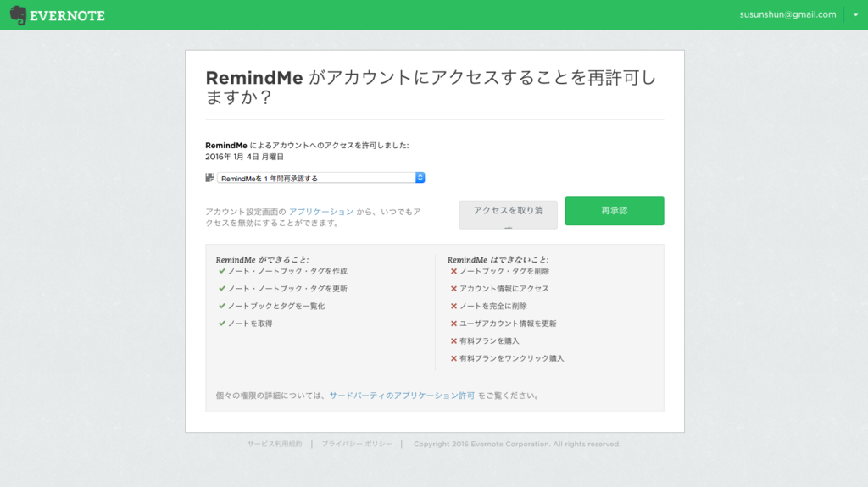Click the X icon beside ノートを完全に削除
Viewport: 868px width, 487px height.
point(454,306)
